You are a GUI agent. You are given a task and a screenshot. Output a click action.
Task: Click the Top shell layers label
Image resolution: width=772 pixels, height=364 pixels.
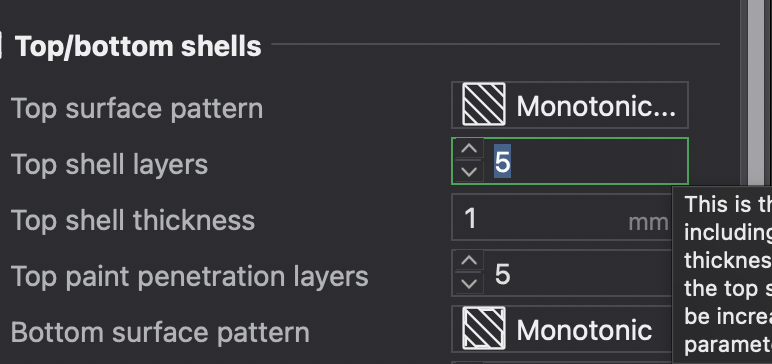109,164
